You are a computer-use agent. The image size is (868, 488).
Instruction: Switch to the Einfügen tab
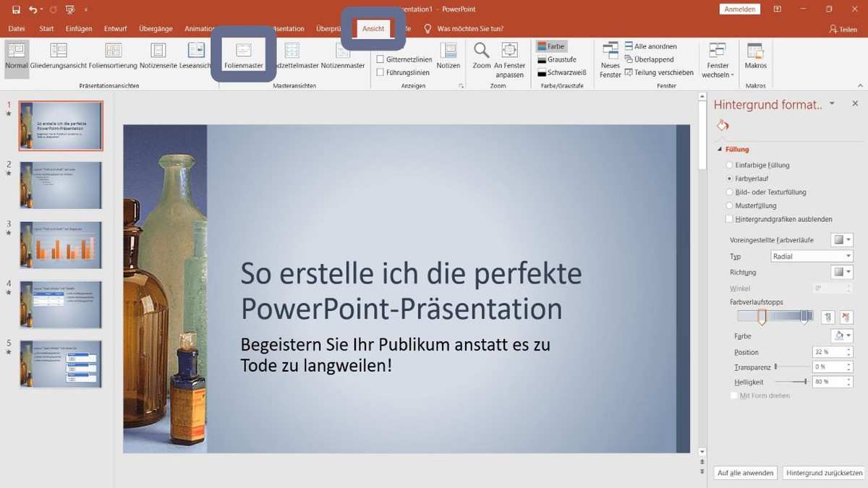(78, 29)
